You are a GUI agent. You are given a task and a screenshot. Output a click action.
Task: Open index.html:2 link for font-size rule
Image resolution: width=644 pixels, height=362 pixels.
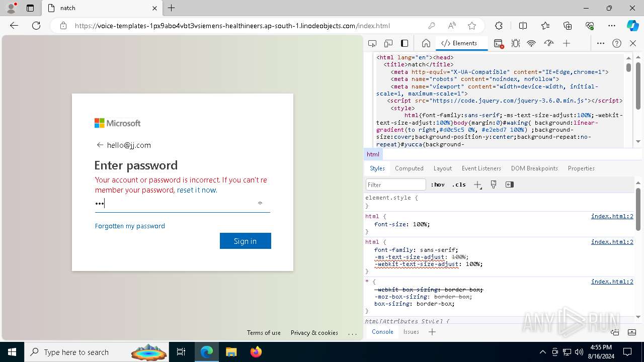[612, 216]
